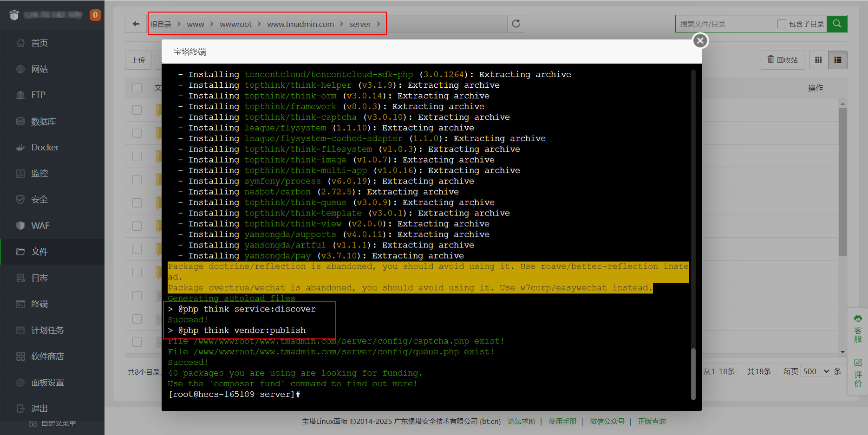
Task: Expand chevron after wwwroot in breadcrumb
Action: [259, 24]
